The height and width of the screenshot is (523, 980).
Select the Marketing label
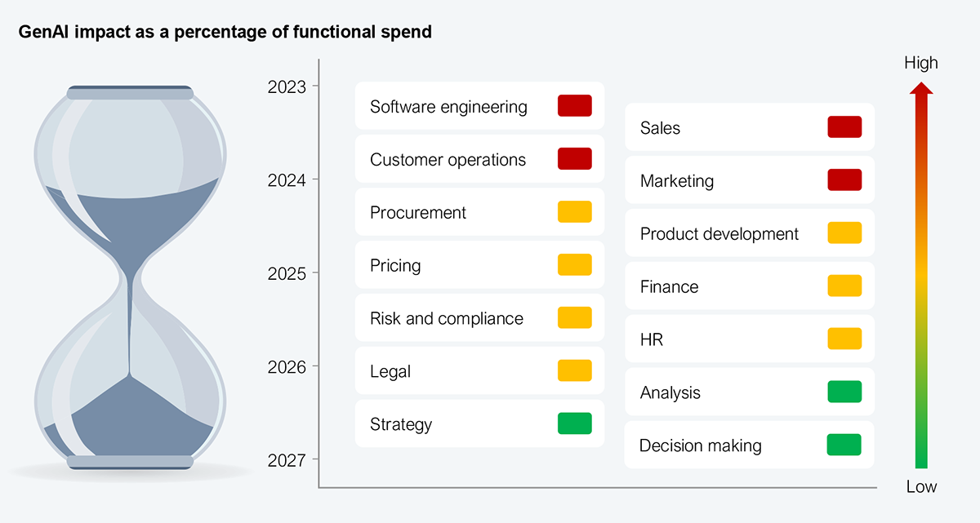click(677, 181)
